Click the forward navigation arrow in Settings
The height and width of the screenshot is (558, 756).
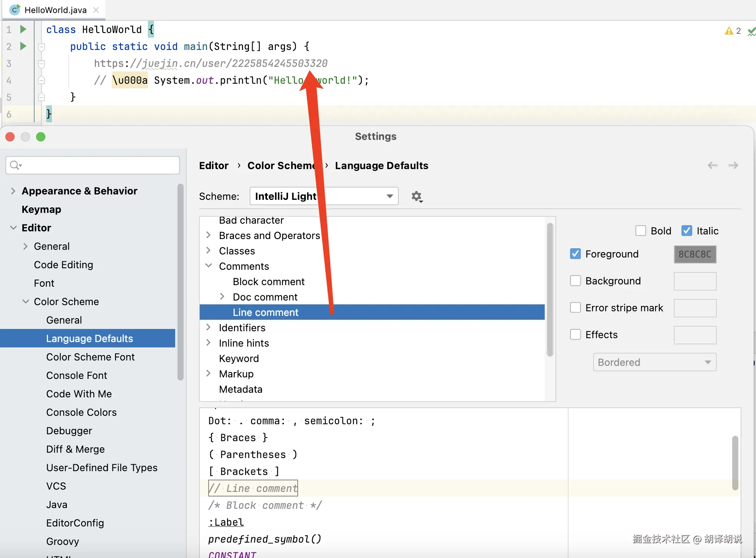pos(733,165)
